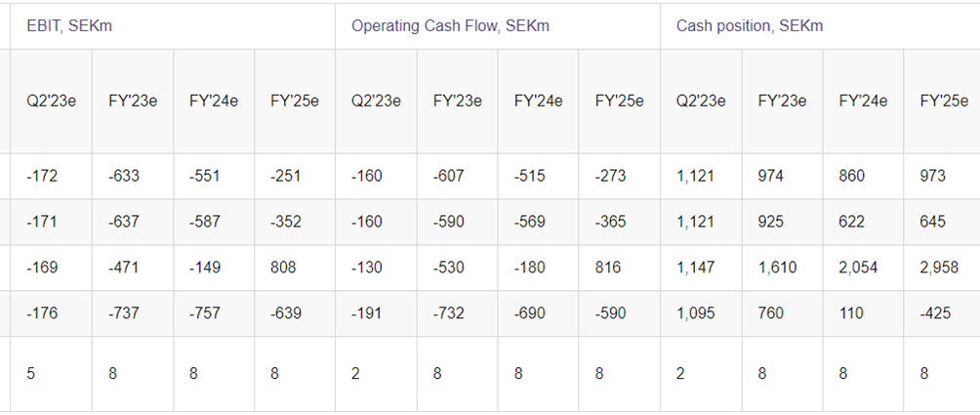This screenshot has width=980, height=415.
Task: Click the -471 EBIT cell
Action: (124, 268)
